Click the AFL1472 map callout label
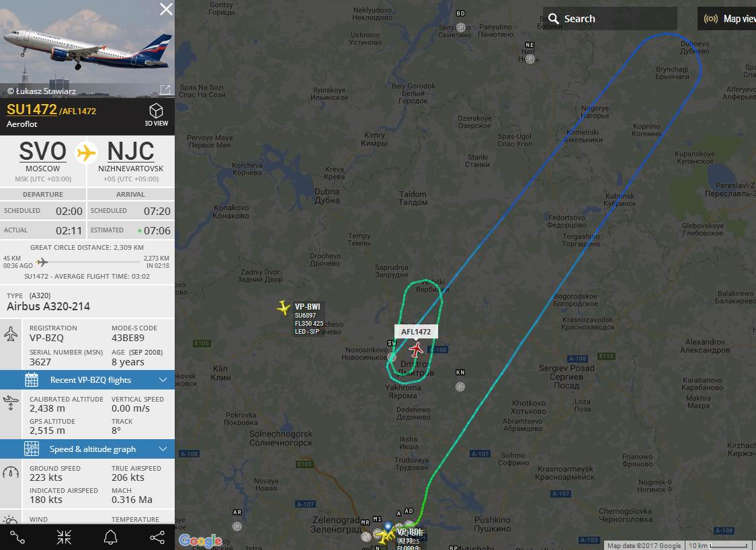The width and height of the screenshot is (756, 550). point(416,332)
